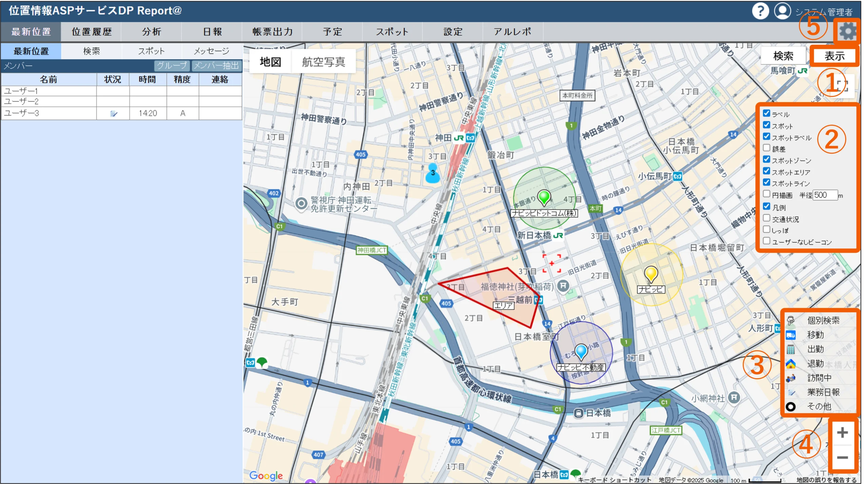Click 警視庁 神田運転免許更新センター place icon
The width and height of the screenshot is (868, 484).
point(301,204)
